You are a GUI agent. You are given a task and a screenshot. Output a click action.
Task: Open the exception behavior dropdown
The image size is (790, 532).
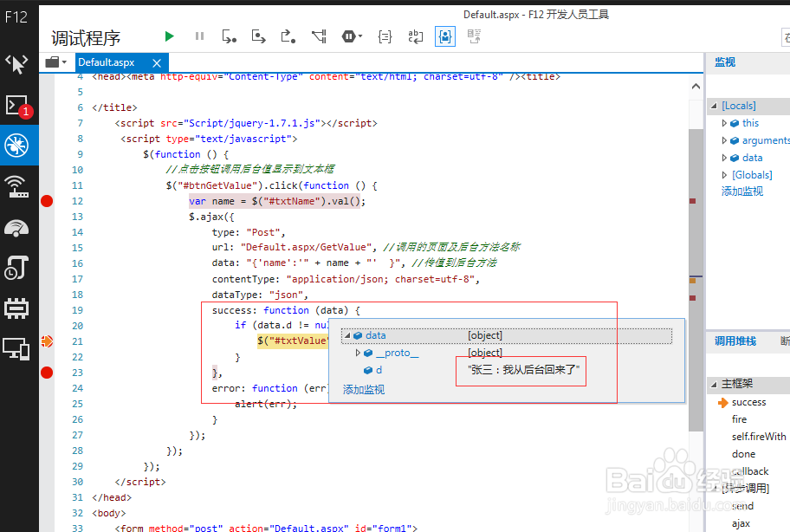[x=352, y=36]
